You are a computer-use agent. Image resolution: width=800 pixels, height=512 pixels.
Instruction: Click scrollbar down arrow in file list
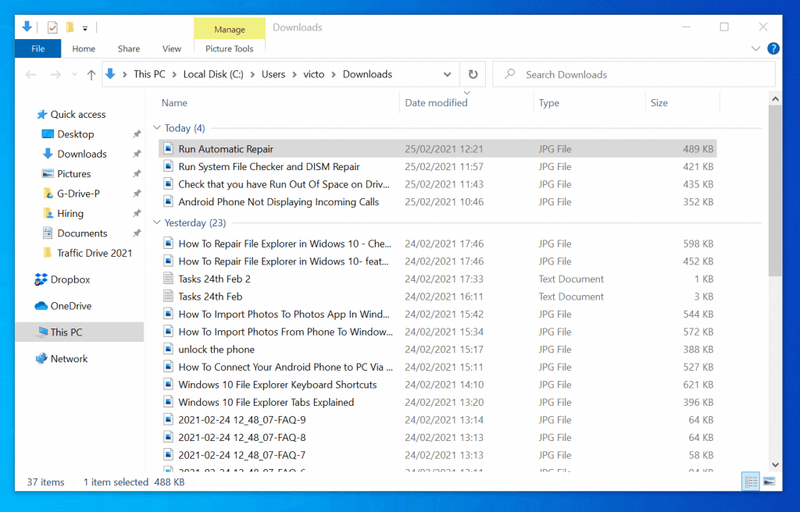[x=775, y=465]
